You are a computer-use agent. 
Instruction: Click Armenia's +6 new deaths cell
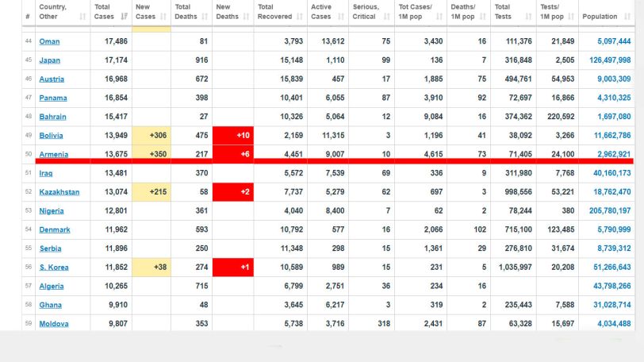(233, 153)
